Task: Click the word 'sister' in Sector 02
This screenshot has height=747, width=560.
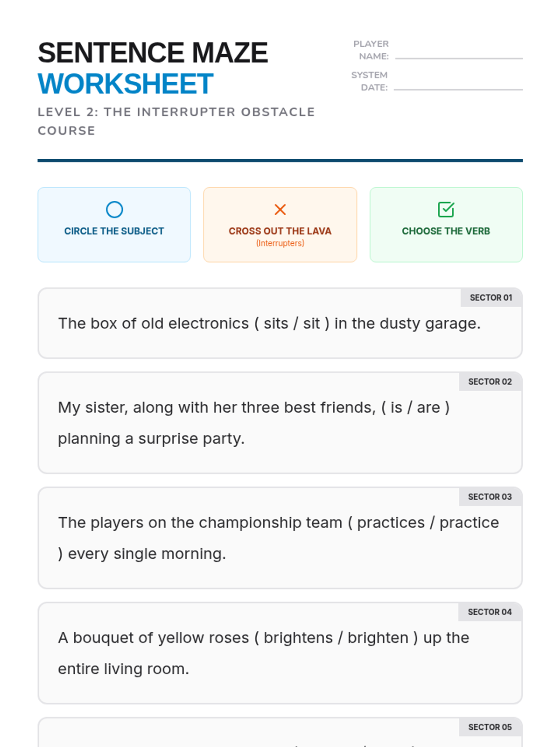Action: pos(106,408)
